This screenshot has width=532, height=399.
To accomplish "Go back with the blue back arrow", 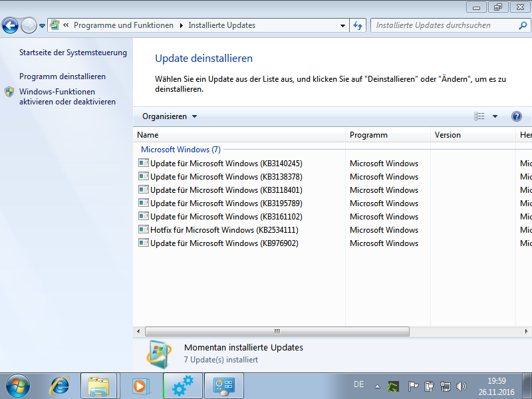I will (x=10, y=25).
